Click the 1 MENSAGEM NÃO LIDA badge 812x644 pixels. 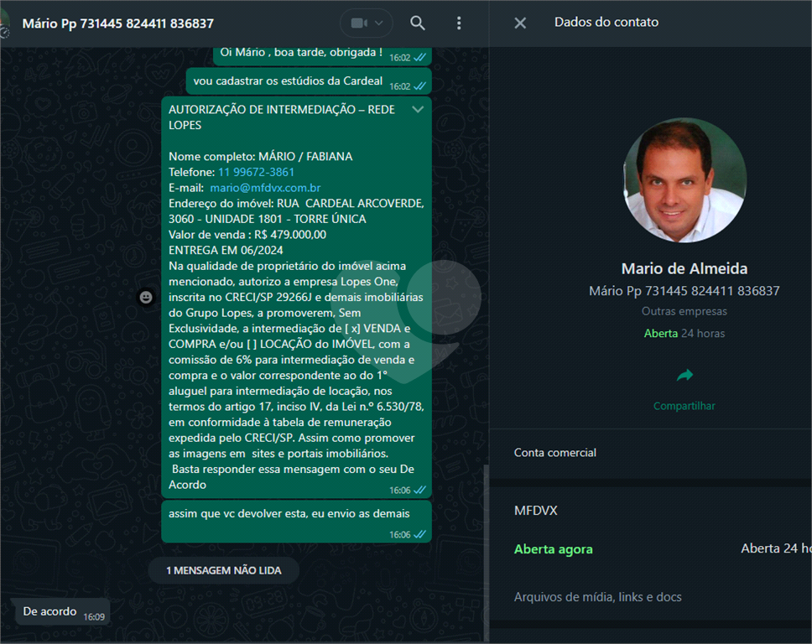pyautogui.click(x=224, y=570)
